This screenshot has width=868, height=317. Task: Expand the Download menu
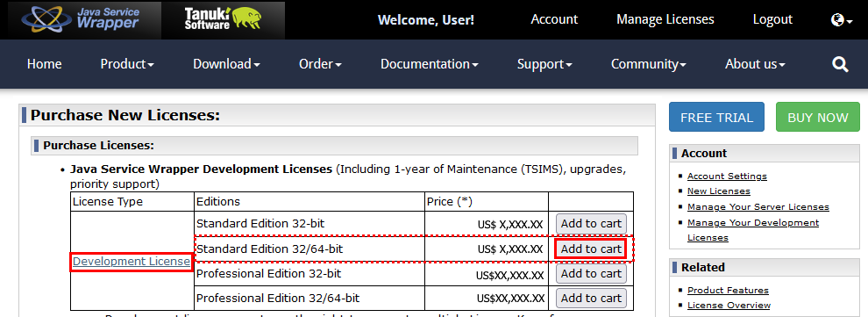pyautogui.click(x=226, y=64)
